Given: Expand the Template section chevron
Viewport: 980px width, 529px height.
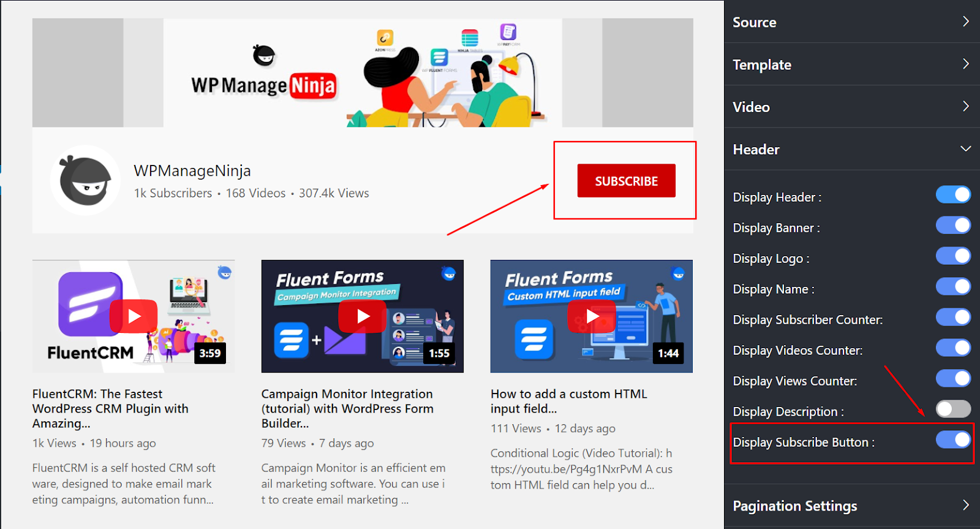Looking at the screenshot, I should (965, 64).
